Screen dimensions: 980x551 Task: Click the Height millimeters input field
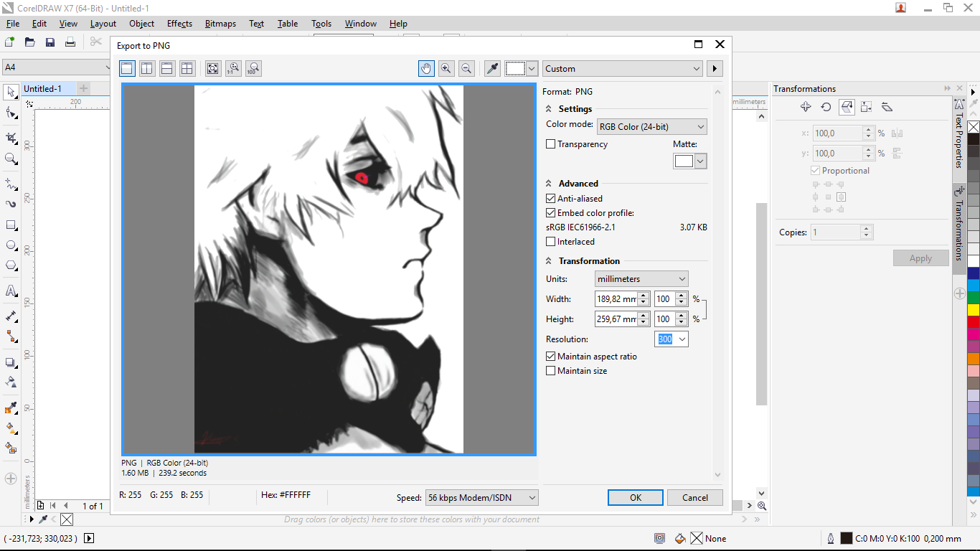[616, 319]
